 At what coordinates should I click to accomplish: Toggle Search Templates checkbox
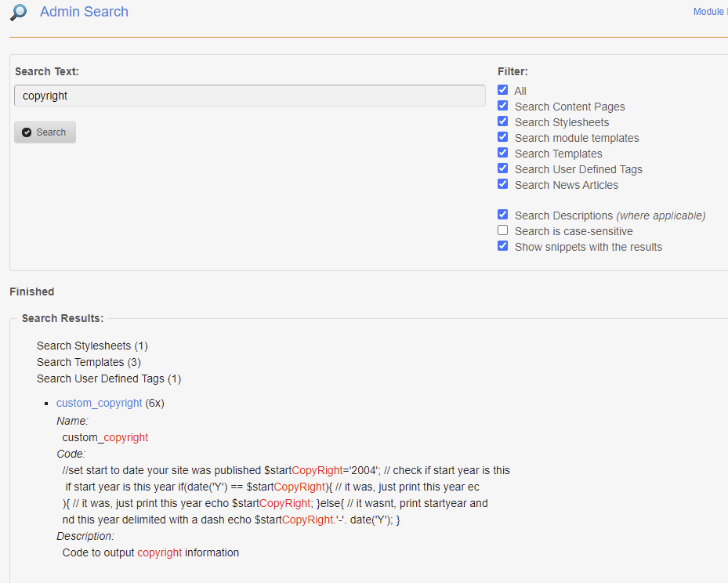tap(503, 153)
